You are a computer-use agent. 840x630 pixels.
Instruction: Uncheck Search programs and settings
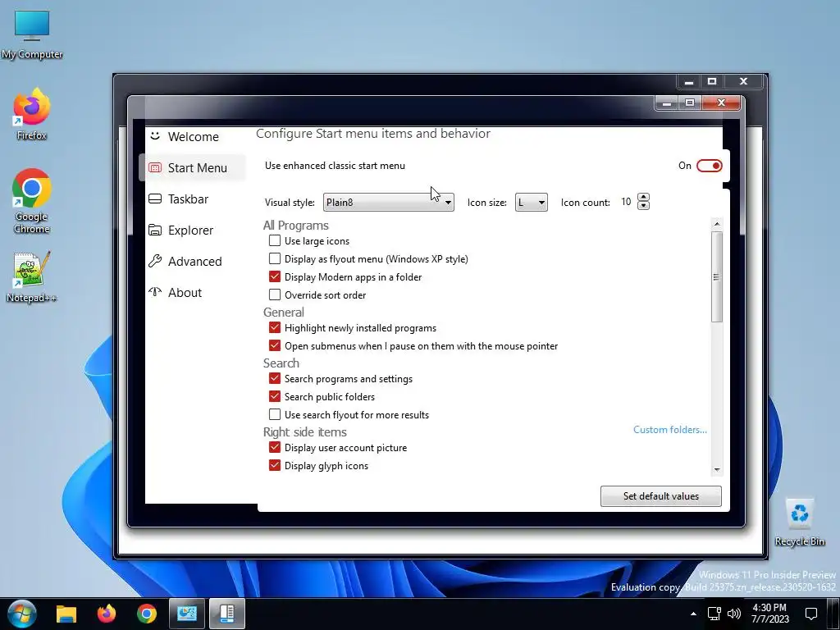[274, 378]
